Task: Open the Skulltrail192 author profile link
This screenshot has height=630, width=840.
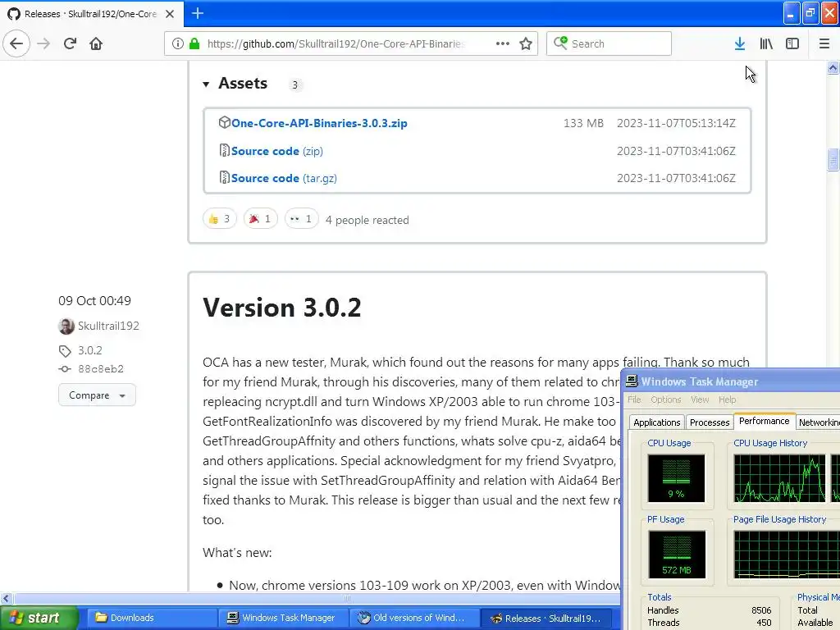Action: (x=108, y=326)
